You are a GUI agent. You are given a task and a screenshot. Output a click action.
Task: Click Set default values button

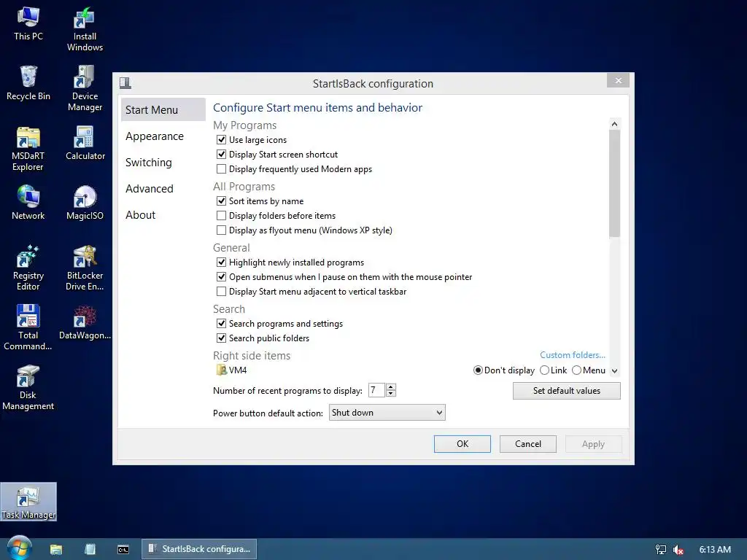[566, 391]
